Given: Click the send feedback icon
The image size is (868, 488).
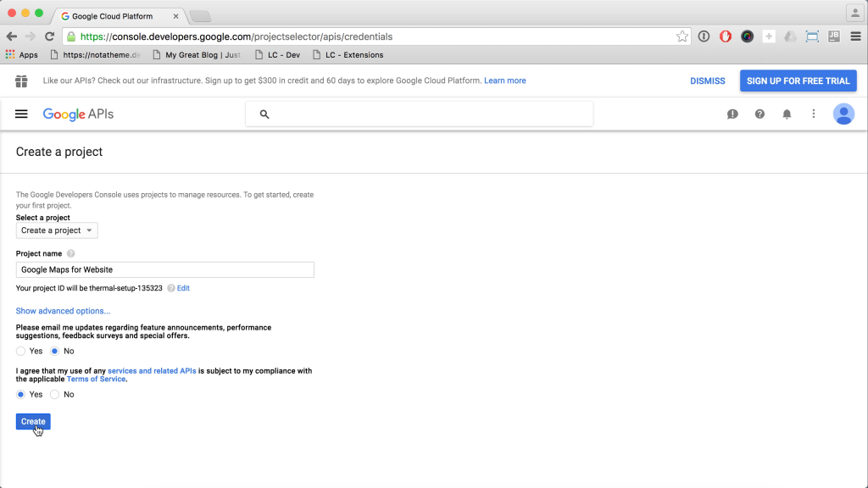Looking at the screenshot, I should (732, 114).
